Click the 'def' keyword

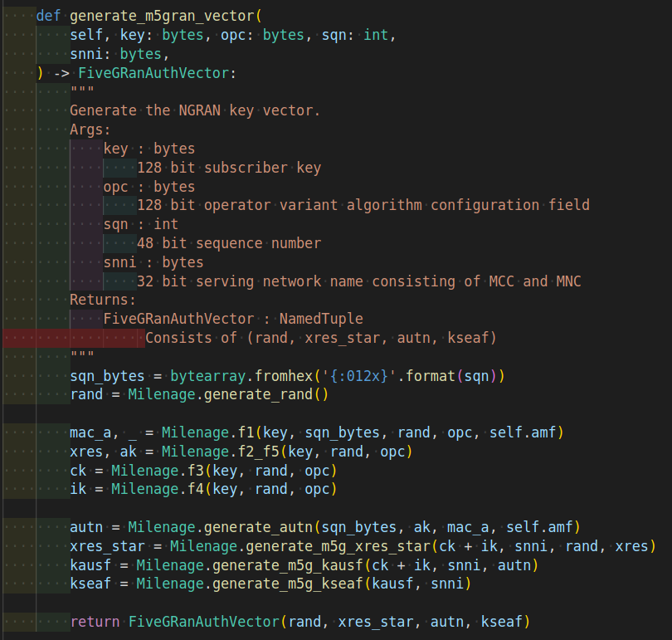48,17
